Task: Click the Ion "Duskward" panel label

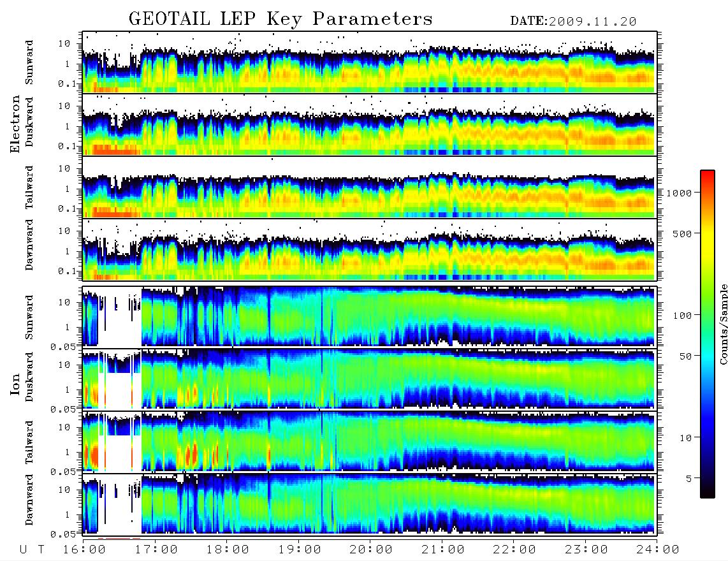Action: click(29, 377)
